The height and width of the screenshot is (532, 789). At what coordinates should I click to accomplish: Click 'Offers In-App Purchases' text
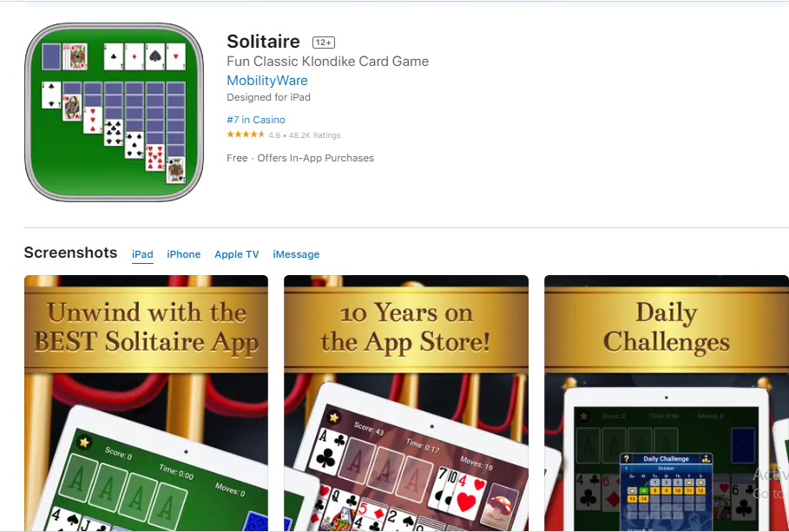(315, 158)
